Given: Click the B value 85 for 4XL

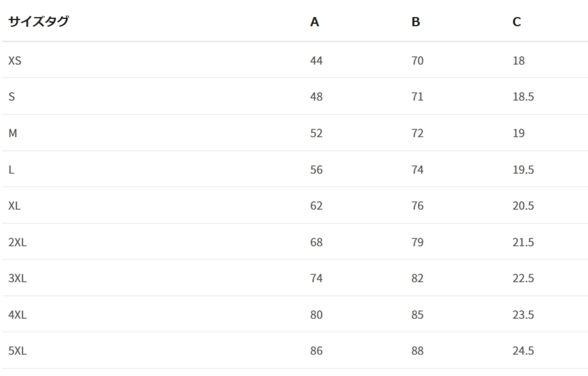Looking at the screenshot, I should coord(418,315).
